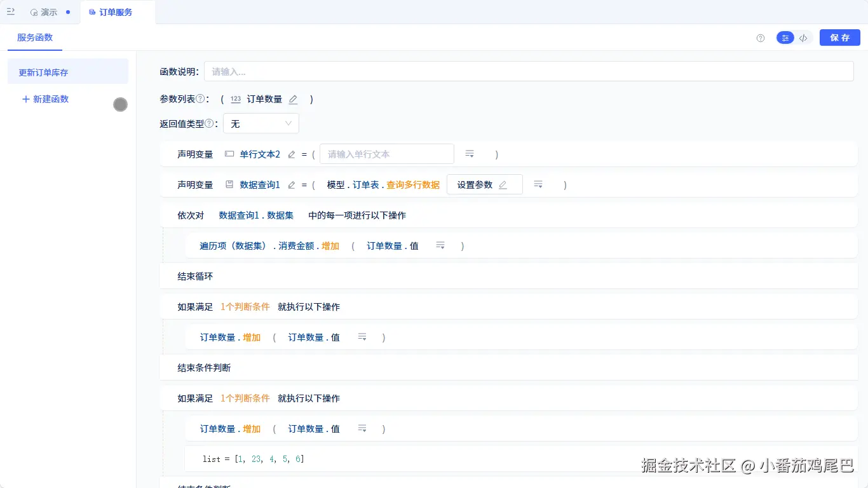Switch to the 演示 tab
The height and width of the screenshot is (488, 868).
tap(50, 12)
